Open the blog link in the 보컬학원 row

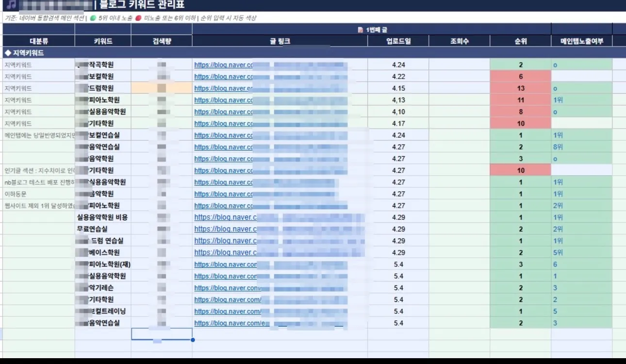(271, 76)
